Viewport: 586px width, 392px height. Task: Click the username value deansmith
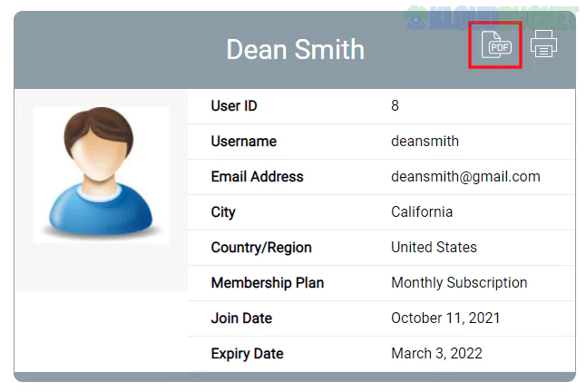click(x=425, y=142)
